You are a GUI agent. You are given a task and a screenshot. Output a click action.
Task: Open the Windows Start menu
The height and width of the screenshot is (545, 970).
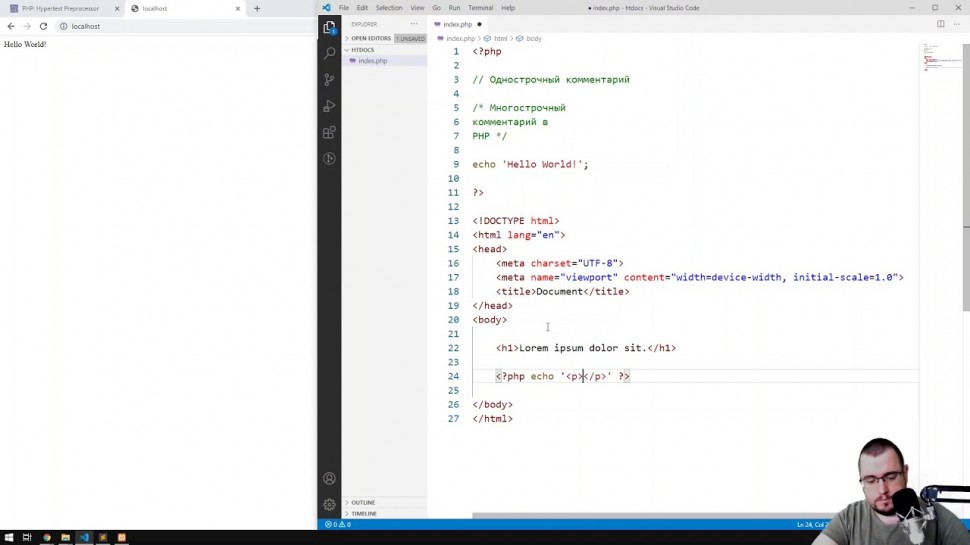point(8,537)
